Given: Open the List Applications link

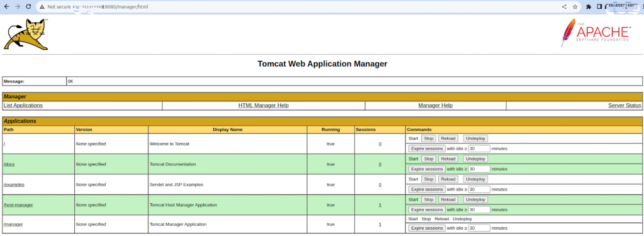Looking at the screenshot, I should pos(23,105).
